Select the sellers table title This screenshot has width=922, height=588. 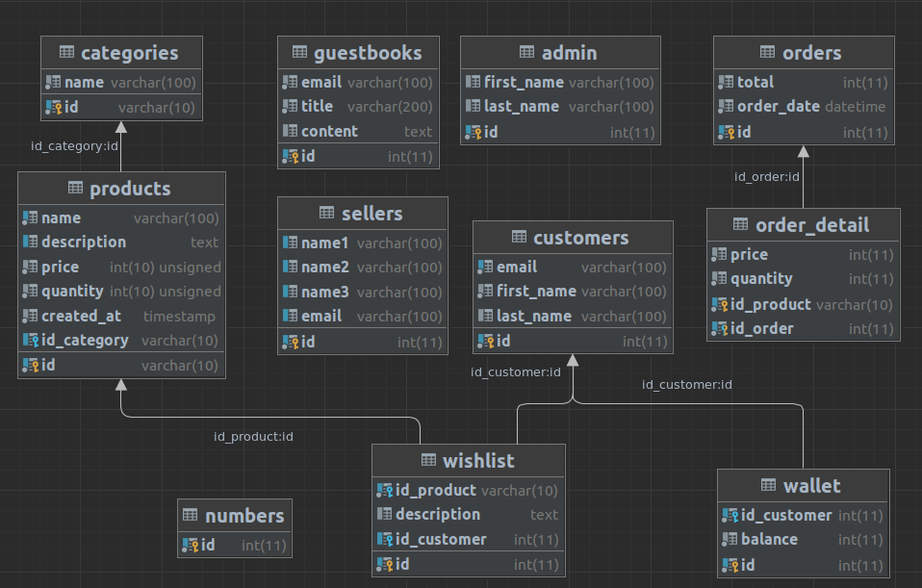coord(372,214)
